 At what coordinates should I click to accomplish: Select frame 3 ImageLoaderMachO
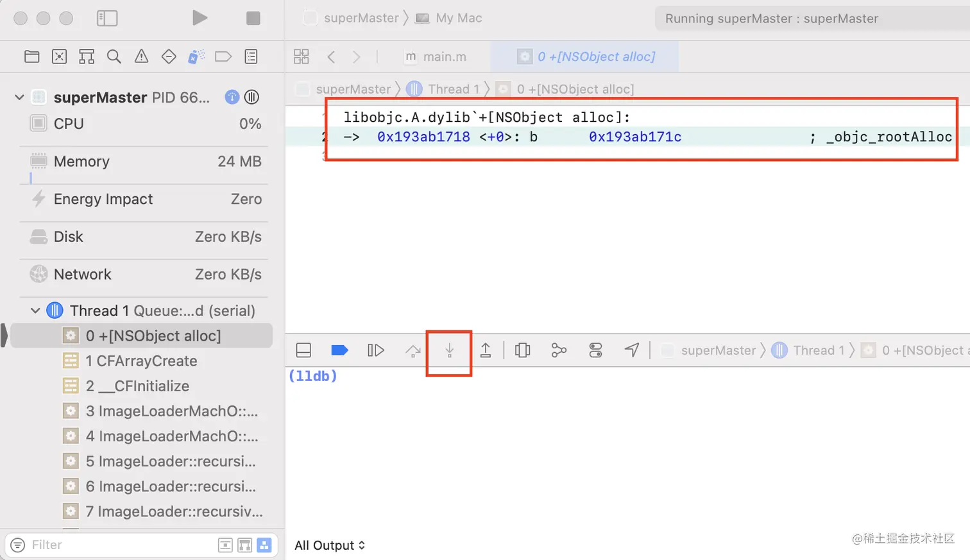142,411
